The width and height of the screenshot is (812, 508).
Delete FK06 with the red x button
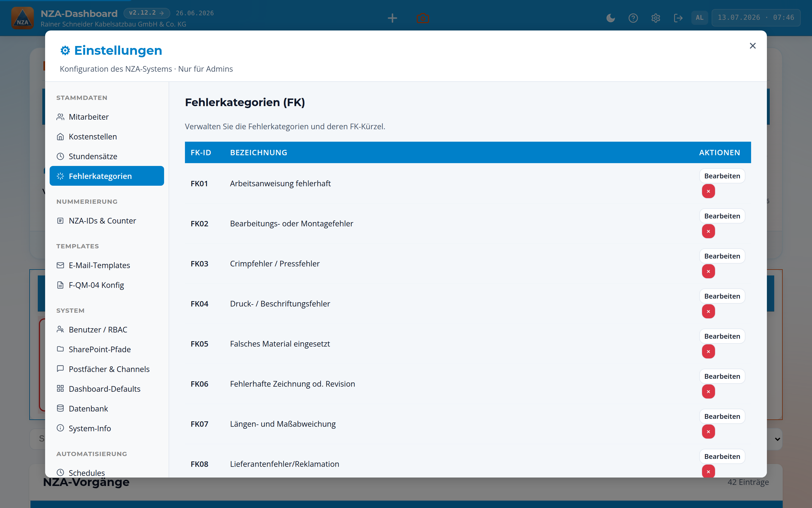708,391
